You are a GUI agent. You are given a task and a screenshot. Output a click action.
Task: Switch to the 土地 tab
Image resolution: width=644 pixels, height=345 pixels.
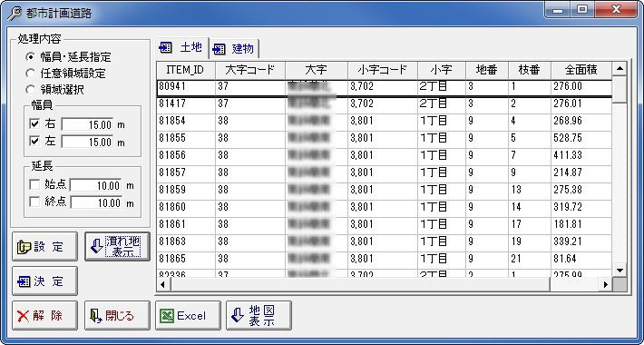182,48
